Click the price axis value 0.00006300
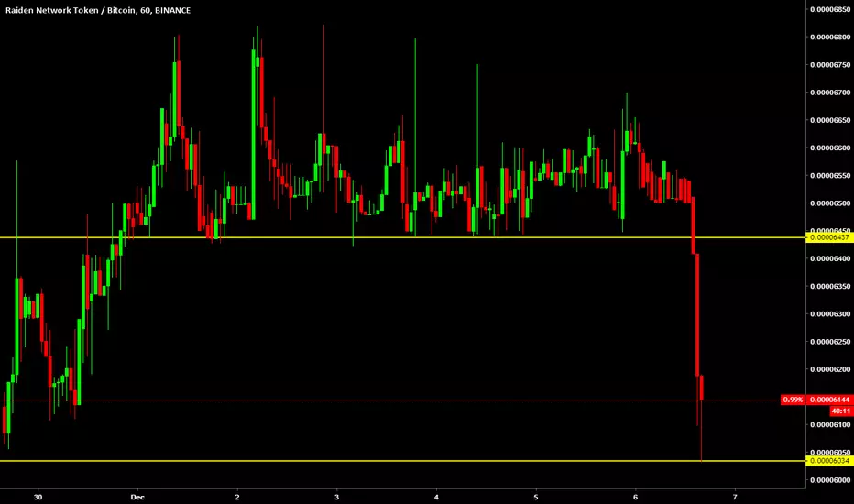The image size is (854, 504). [x=830, y=313]
